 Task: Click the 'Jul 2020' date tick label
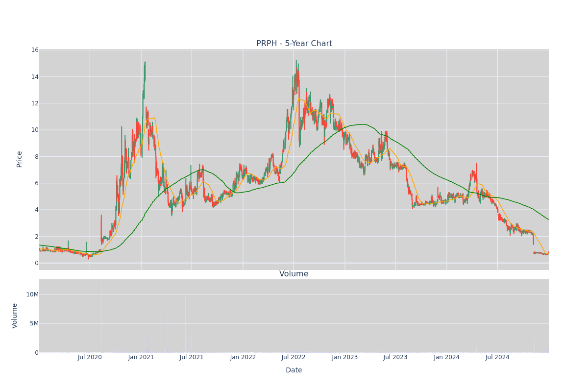pos(90,357)
